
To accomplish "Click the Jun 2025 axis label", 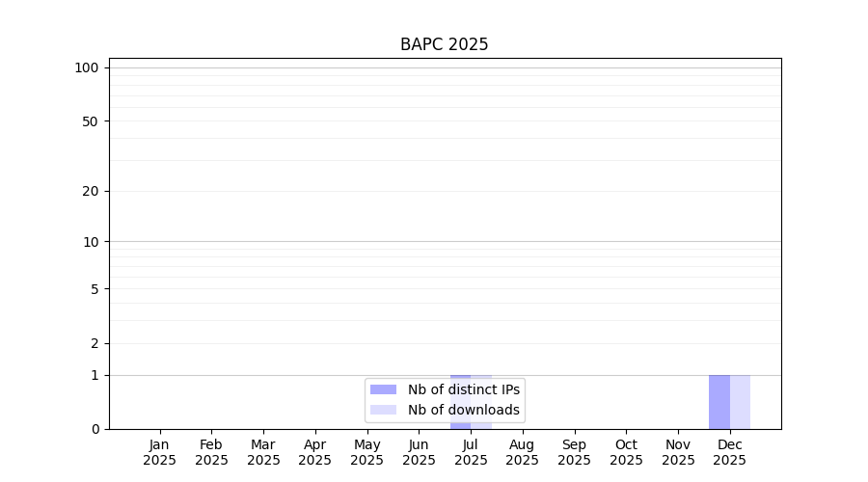I will (420, 452).
